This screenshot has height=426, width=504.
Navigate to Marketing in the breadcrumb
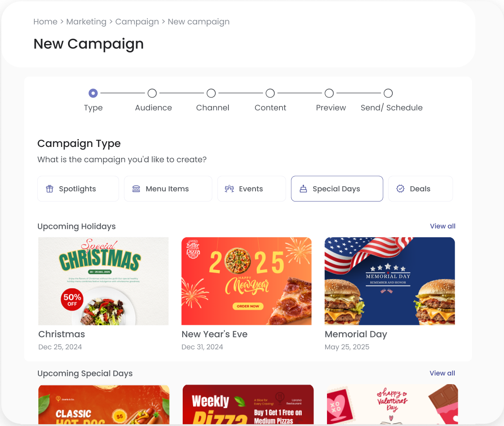86,22
